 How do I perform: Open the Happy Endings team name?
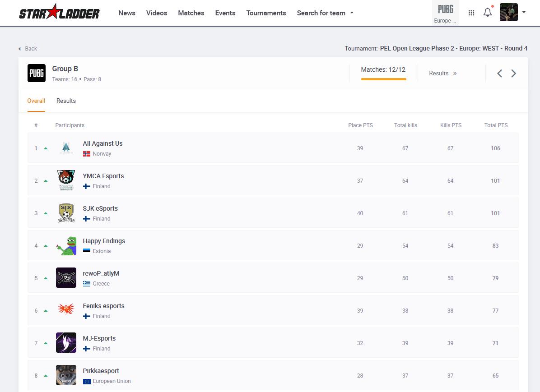tap(104, 241)
